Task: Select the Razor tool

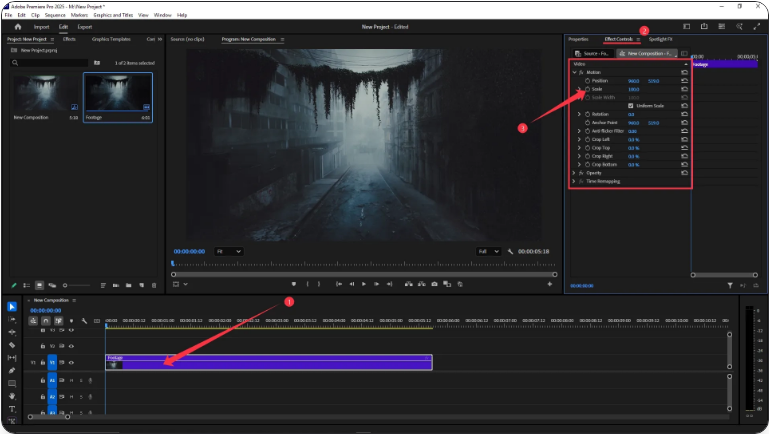Action: 12,345
